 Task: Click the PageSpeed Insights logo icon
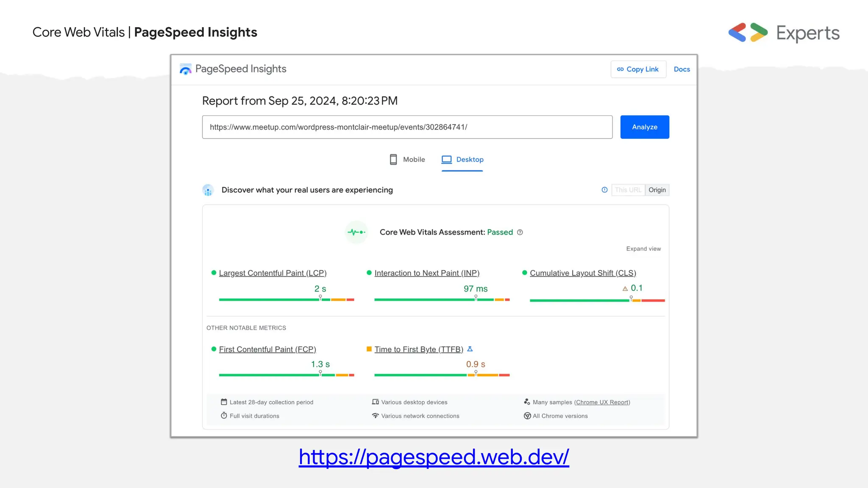tap(185, 69)
